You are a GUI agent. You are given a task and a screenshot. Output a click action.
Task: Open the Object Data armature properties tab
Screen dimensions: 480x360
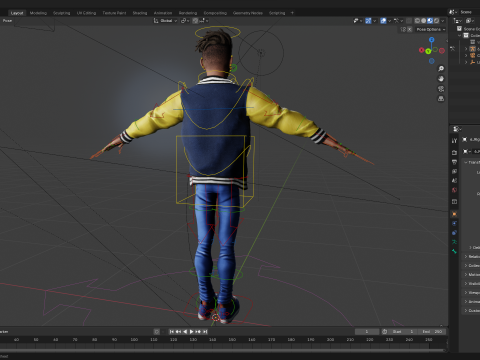click(x=454, y=242)
